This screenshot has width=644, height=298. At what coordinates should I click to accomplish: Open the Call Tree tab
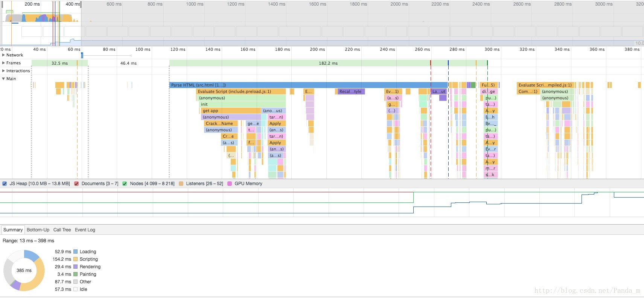coord(62,230)
